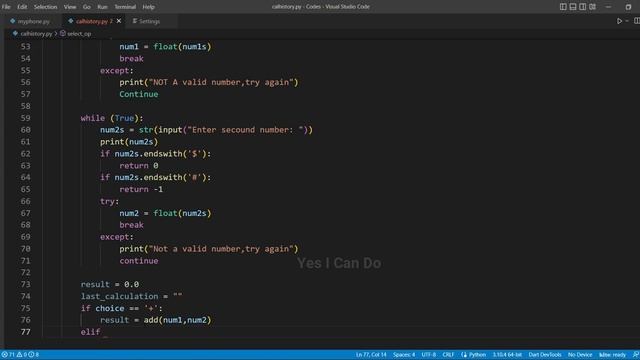Run Python file with play icon

[x=619, y=21]
